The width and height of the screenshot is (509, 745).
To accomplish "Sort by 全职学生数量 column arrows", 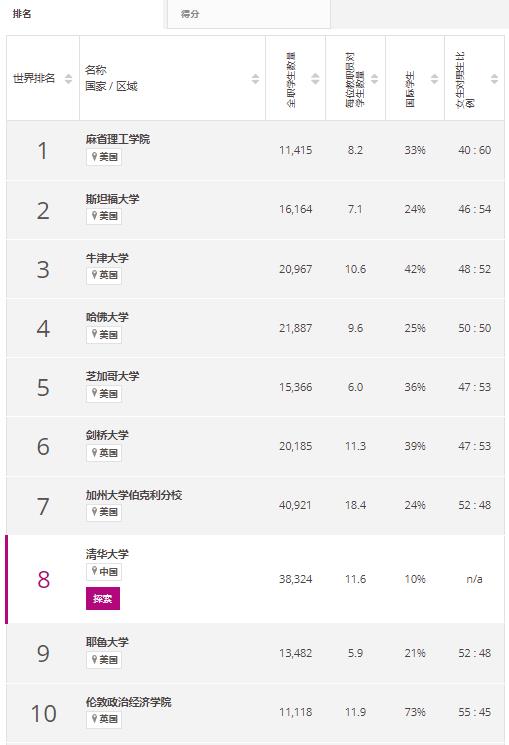I will 315,79.
